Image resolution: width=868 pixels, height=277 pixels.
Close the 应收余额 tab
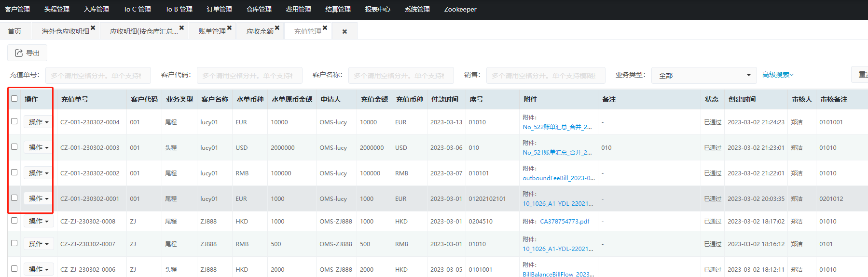click(x=277, y=28)
